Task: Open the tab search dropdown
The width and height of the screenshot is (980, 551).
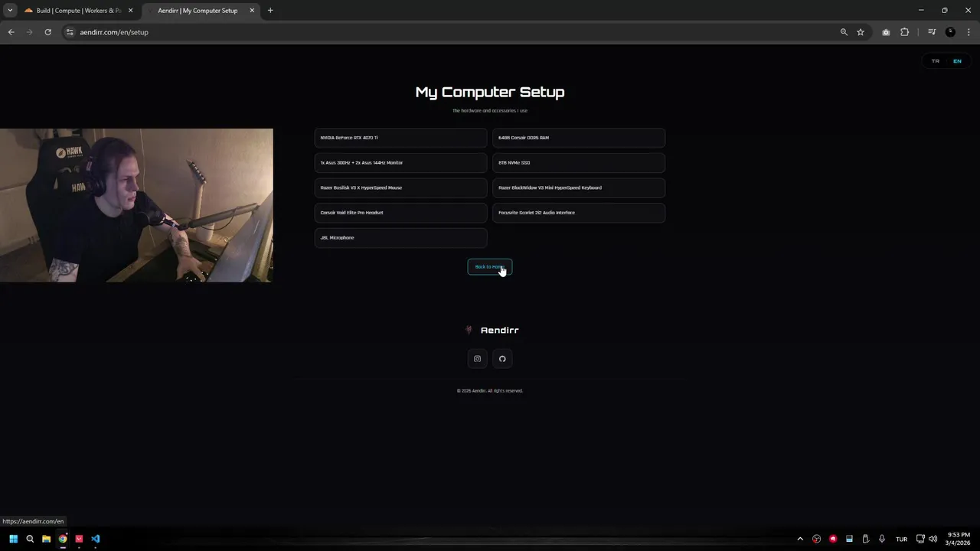Action: tap(10, 11)
